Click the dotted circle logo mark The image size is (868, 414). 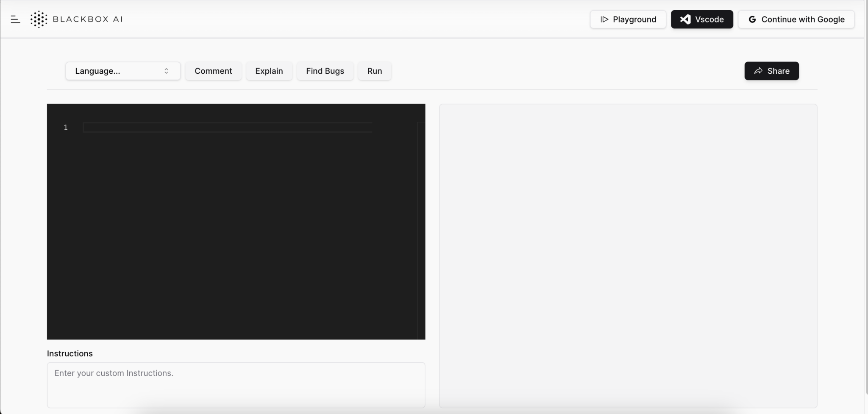tap(39, 19)
